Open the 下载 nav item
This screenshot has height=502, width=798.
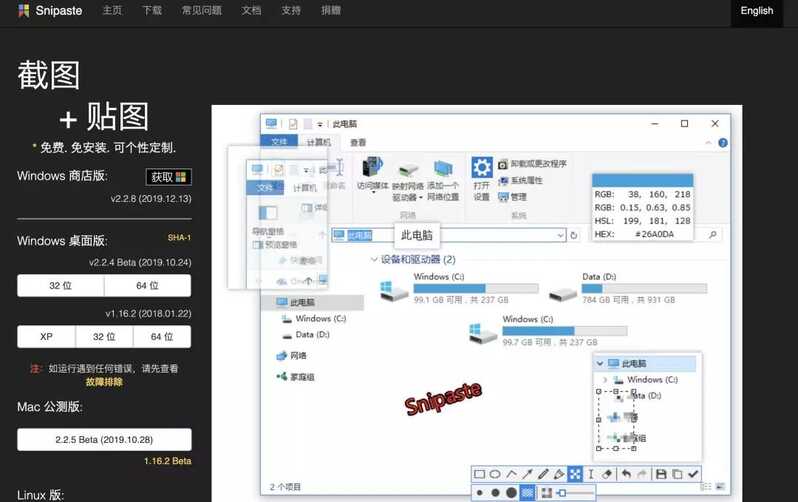pyautogui.click(x=152, y=10)
